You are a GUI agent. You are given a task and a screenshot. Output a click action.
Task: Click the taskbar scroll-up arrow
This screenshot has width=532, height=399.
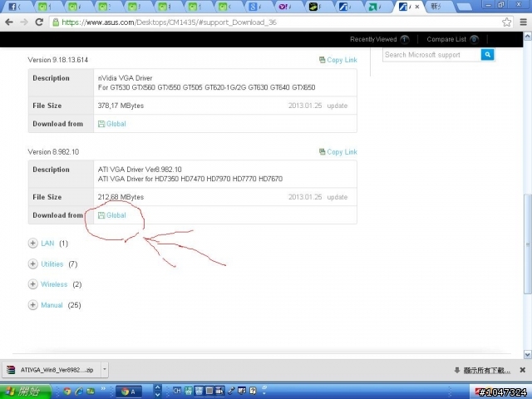[157, 387]
